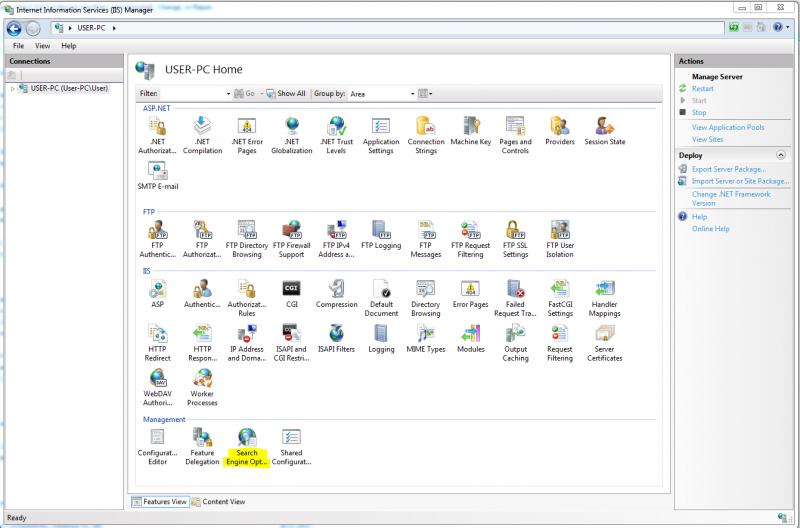Open Modules feature
800x528 pixels.
pyautogui.click(x=470, y=338)
